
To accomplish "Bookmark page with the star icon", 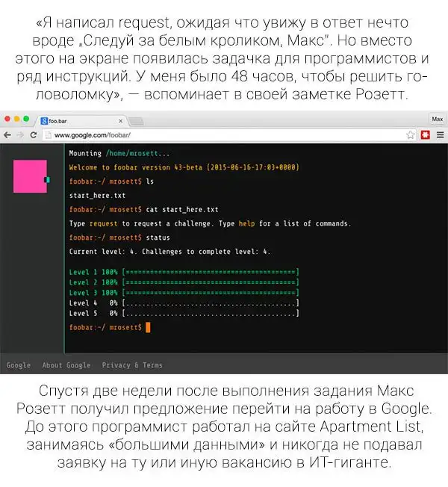I will click(x=411, y=134).
